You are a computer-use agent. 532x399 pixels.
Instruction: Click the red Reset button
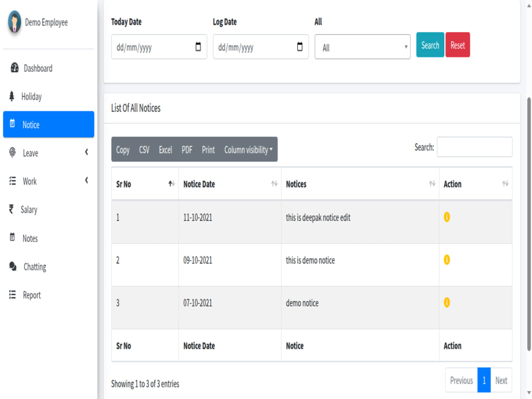click(x=458, y=45)
